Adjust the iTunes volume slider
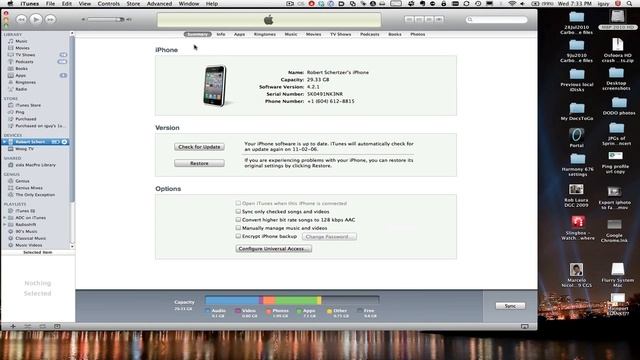640x360 pixels. coord(106,19)
